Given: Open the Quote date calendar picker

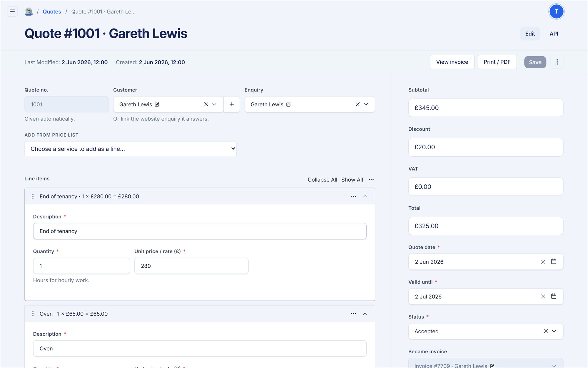Looking at the screenshot, I should tap(554, 261).
